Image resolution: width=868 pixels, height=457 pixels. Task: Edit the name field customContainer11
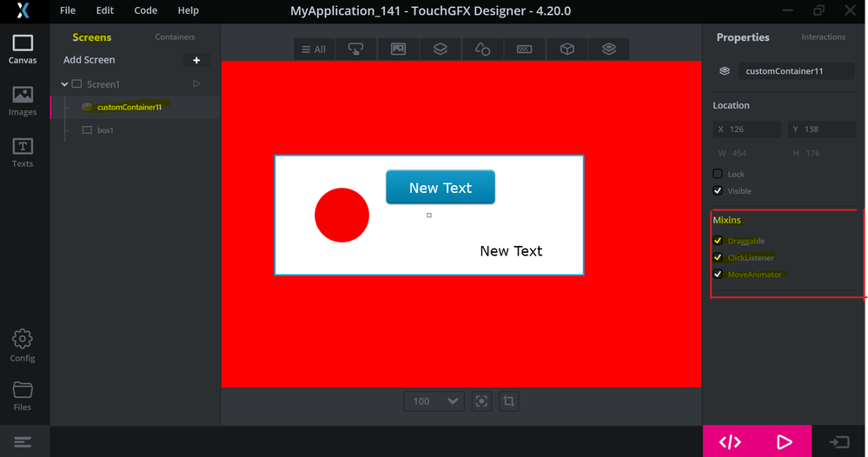tap(796, 71)
